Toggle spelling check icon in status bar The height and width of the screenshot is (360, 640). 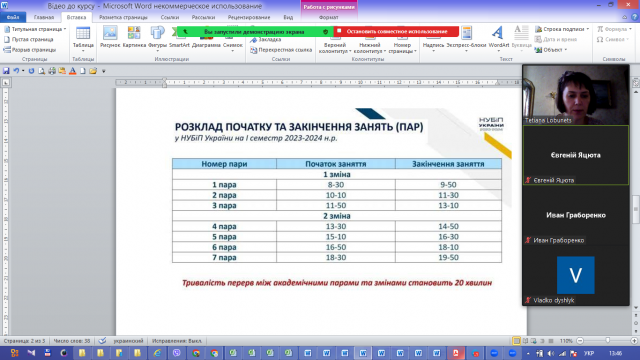(102, 340)
